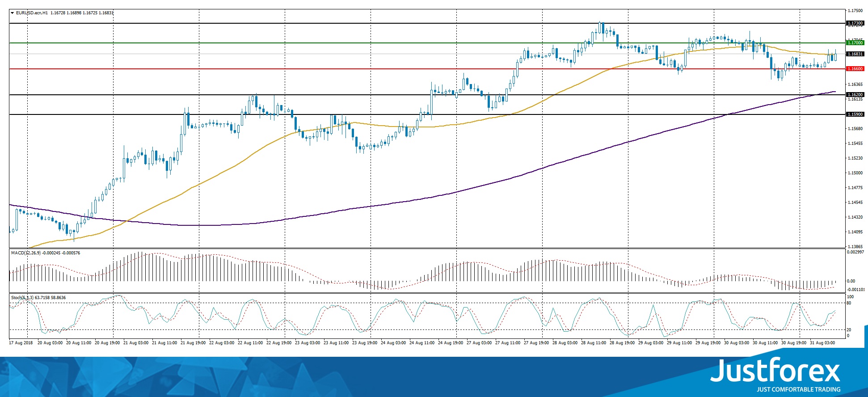Click the JUST COMFORTABLE TRADING tagline
The height and width of the screenshot is (397, 868).
pos(798,389)
